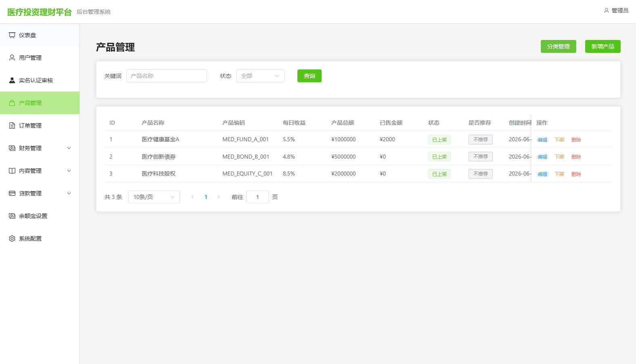Click the 系统配置 gear icon
This screenshot has height=364, width=636.
12,238
